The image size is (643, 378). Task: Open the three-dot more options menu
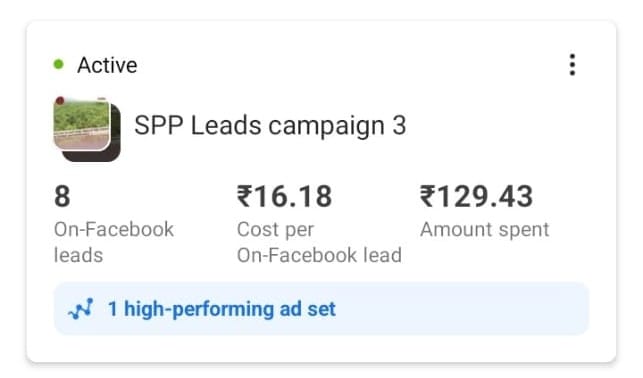572,65
